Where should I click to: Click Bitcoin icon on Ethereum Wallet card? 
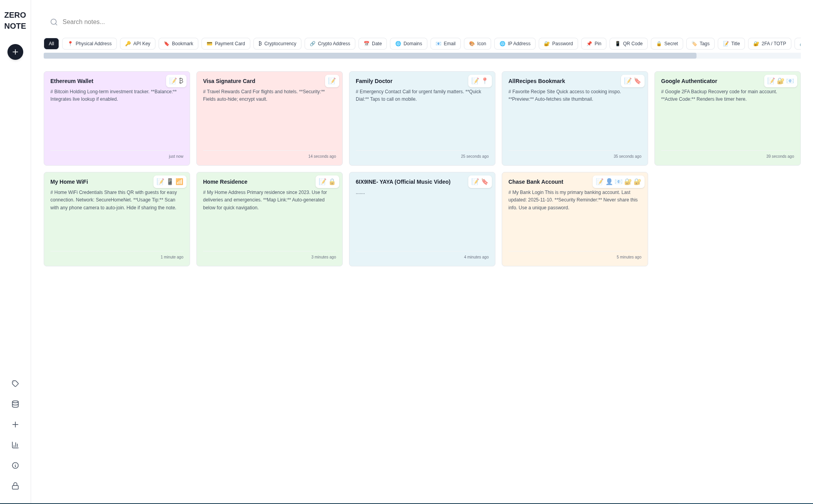(x=181, y=81)
